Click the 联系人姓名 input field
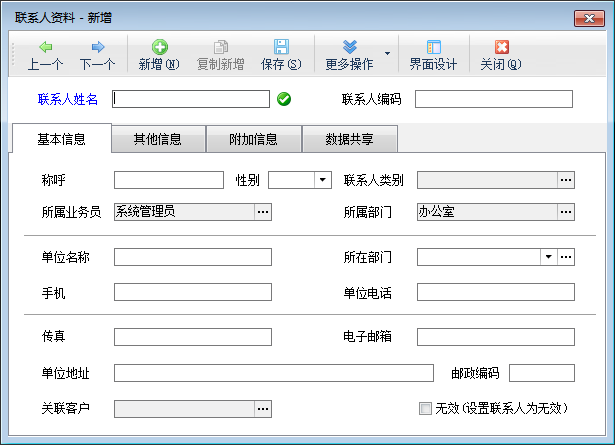The image size is (615, 445). [x=191, y=99]
